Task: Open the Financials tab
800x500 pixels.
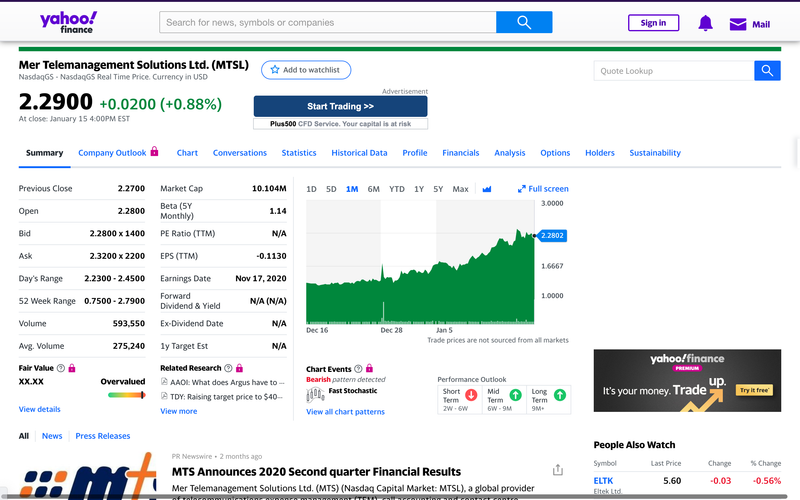Action: point(461,153)
